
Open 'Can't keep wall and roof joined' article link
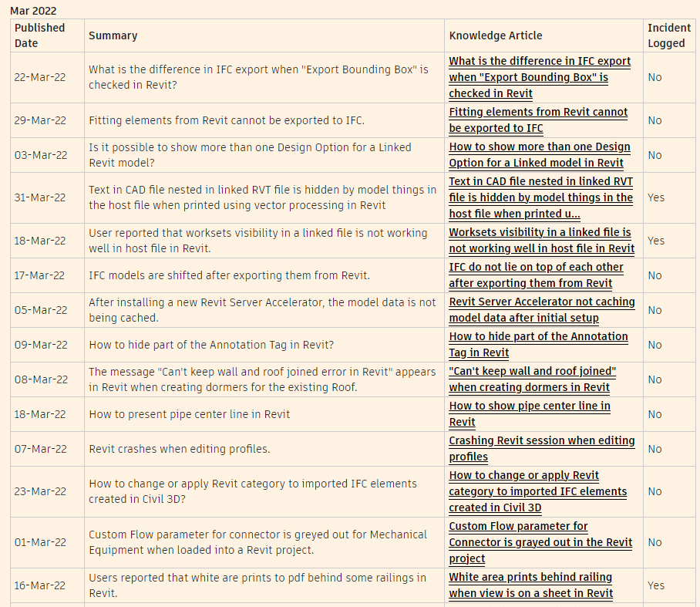point(533,379)
